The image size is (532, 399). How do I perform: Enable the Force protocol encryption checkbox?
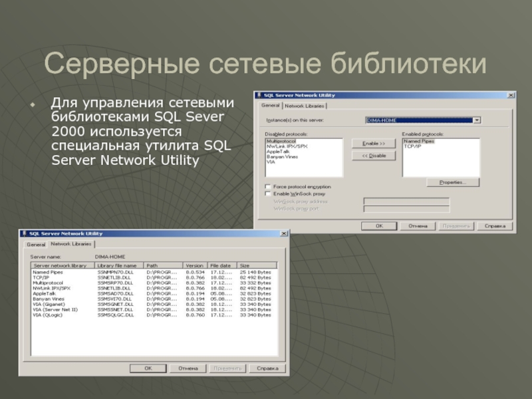(268, 187)
